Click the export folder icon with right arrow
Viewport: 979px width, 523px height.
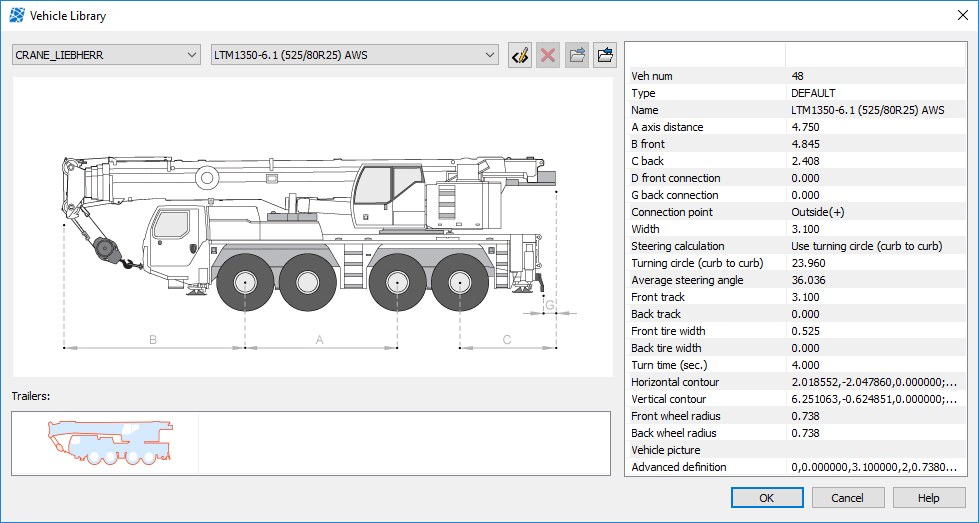(577, 55)
